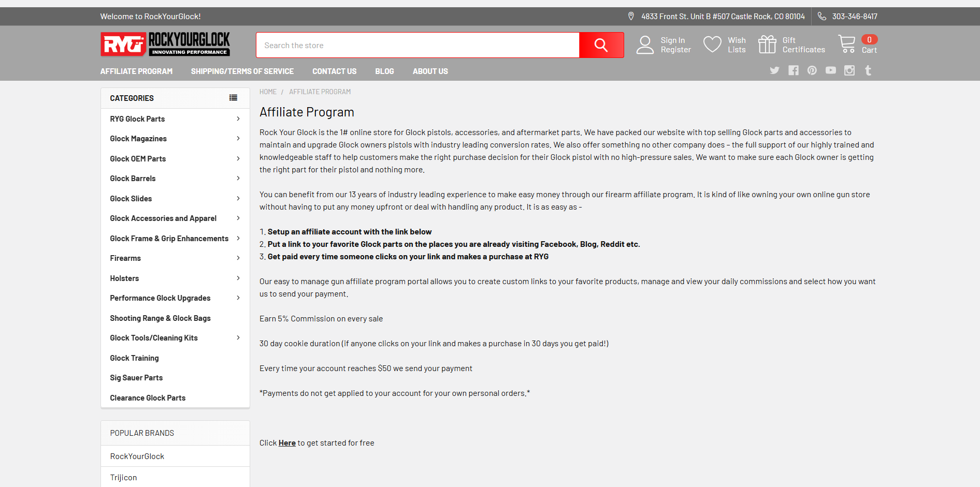Screen dimensions: 980x487
Task: Open the Tumblr social icon
Action: point(868,70)
